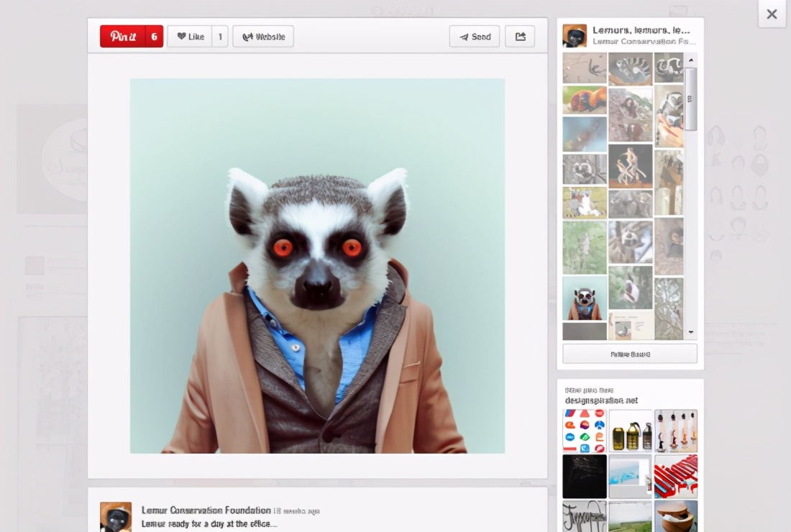Click the pinner's avatar beside the comment
Viewport: 791px width, 532px height.
[x=116, y=517]
